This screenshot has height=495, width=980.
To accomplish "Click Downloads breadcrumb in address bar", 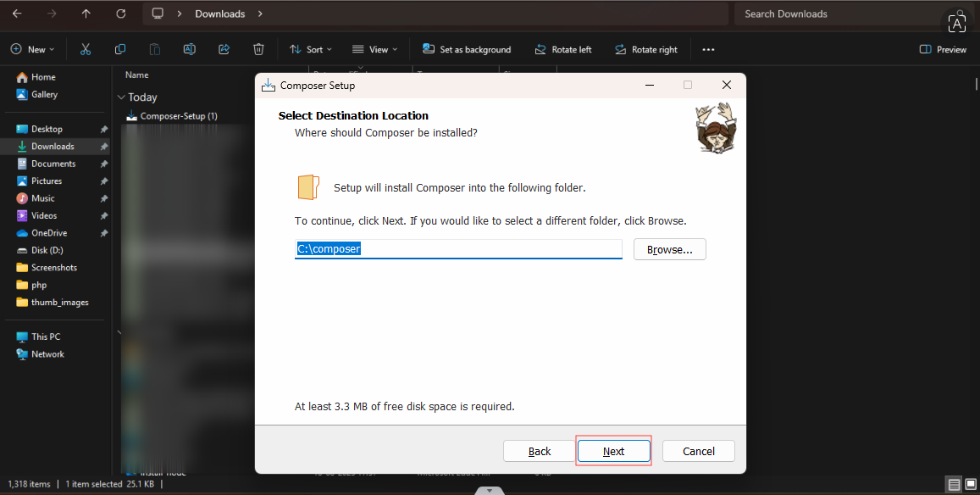I will click(220, 14).
